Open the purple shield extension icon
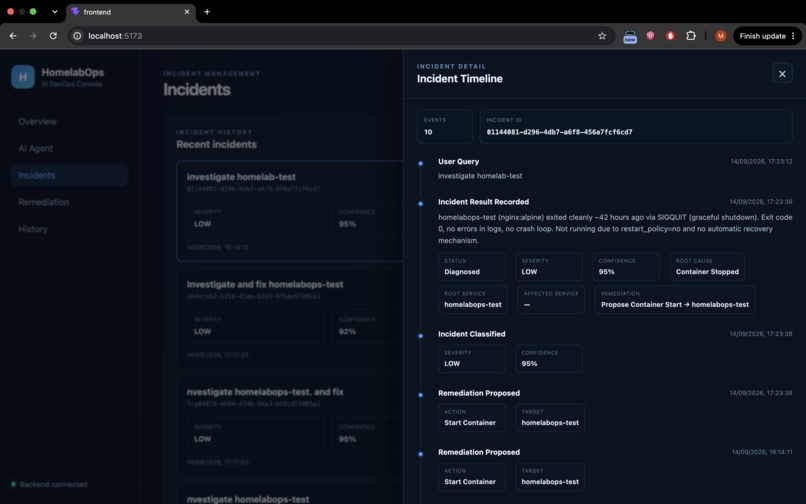The width and height of the screenshot is (806, 504). (x=650, y=35)
